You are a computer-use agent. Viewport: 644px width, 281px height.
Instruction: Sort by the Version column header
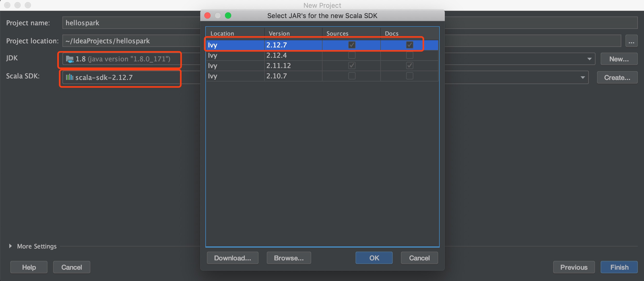pyautogui.click(x=279, y=34)
